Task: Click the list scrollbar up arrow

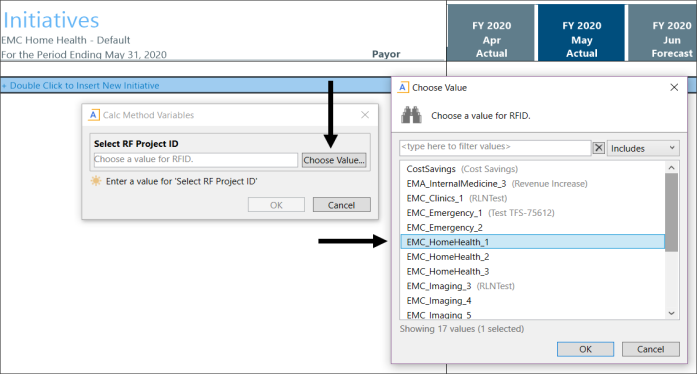Action: pos(671,168)
